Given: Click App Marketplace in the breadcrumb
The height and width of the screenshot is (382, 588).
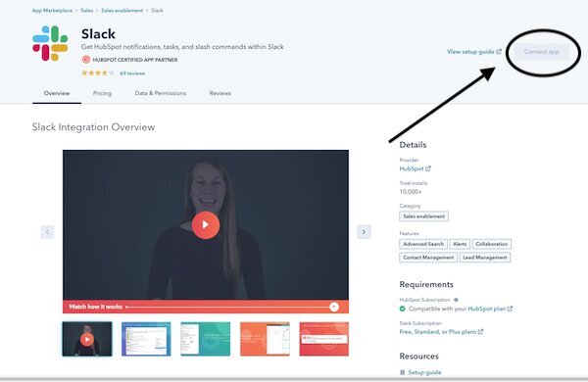Looking at the screenshot, I should [52, 11].
